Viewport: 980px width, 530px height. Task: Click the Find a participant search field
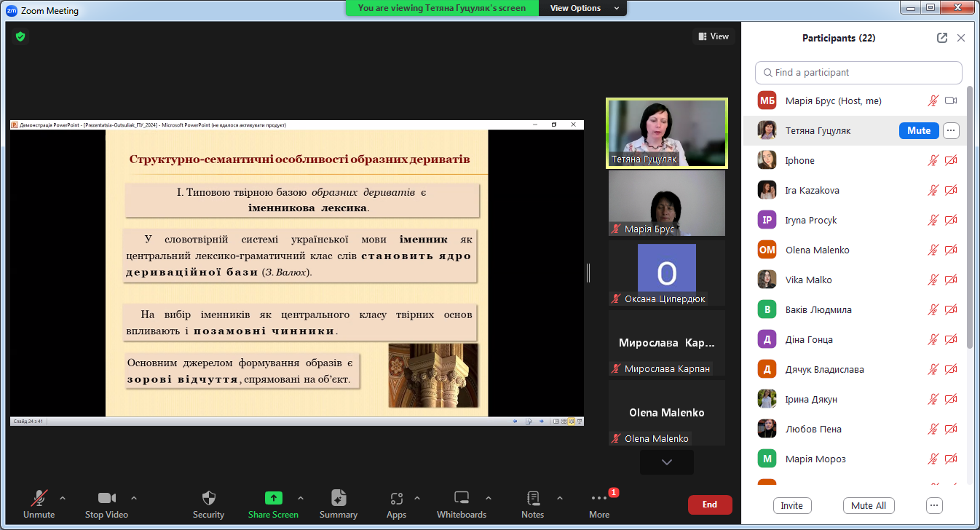pyautogui.click(x=858, y=73)
